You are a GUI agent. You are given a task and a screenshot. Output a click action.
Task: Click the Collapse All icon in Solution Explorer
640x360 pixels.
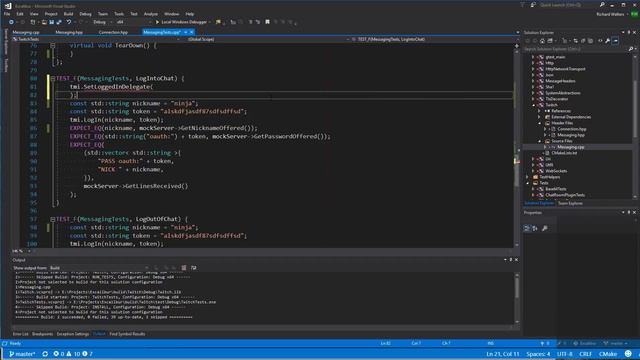[x=583, y=41]
